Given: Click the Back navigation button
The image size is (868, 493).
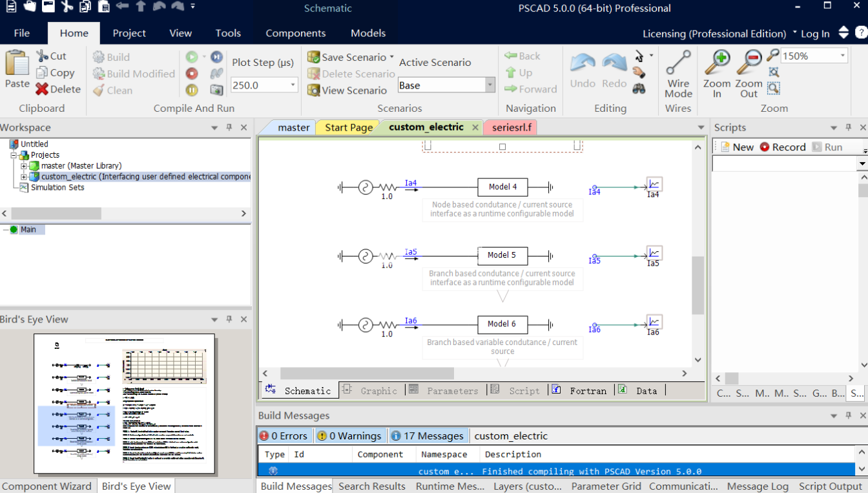Looking at the screenshot, I should click(x=522, y=56).
